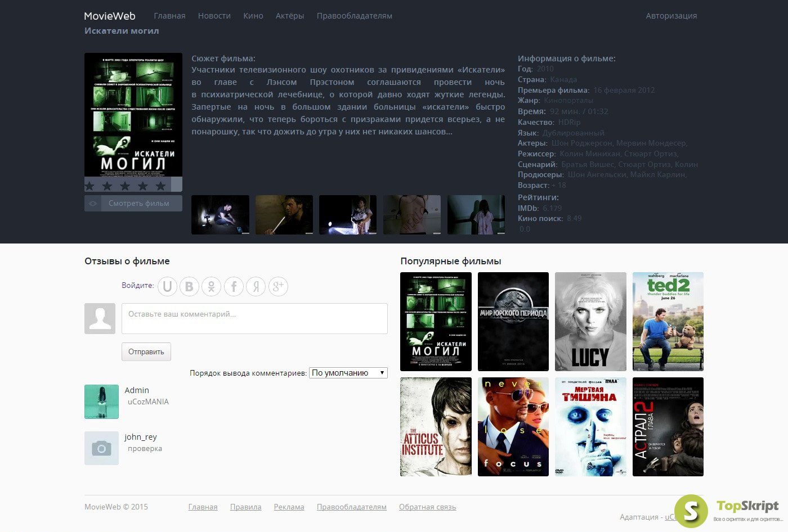Sign in with the VK icon
Screen dimensions: 788x532
(x=189, y=286)
